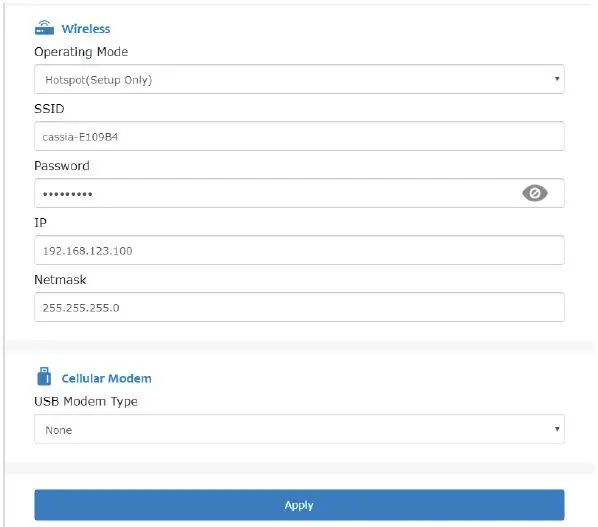Image resolution: width=598 pixels, height=527 pixels.
Task: Click the Netmask label
Action: 60,280
